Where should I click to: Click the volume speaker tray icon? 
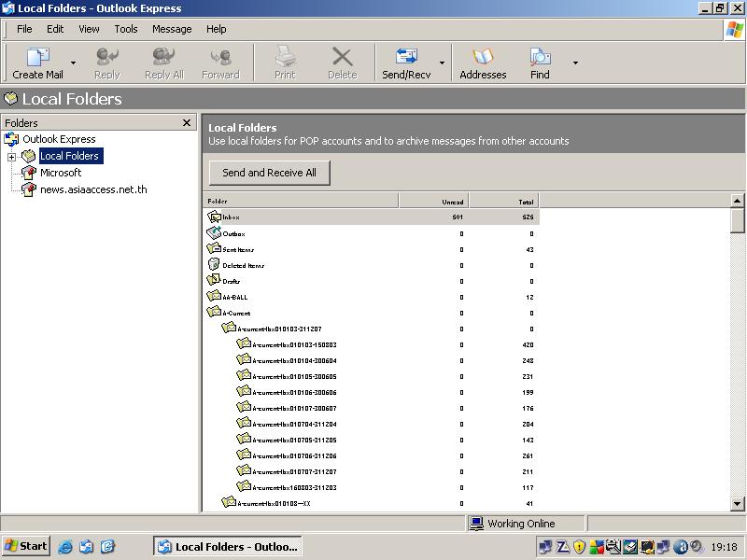click(x=697, y=547)
